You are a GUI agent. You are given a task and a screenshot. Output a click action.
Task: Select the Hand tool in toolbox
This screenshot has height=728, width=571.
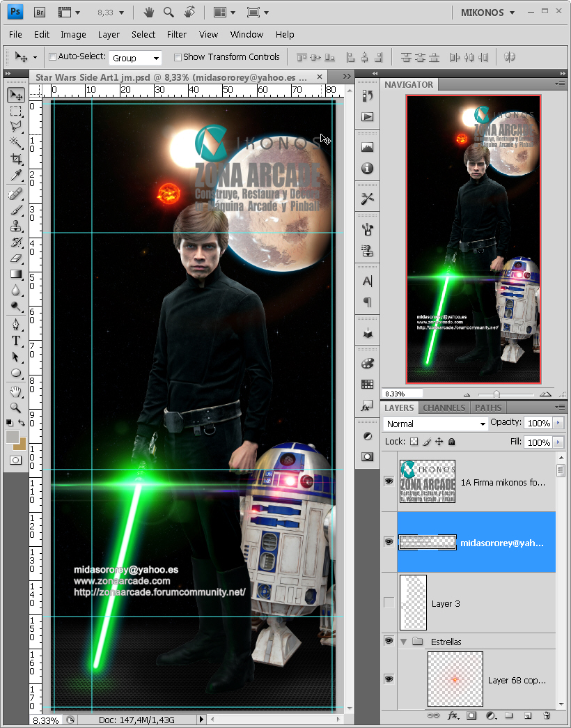[x=16, y=392]
